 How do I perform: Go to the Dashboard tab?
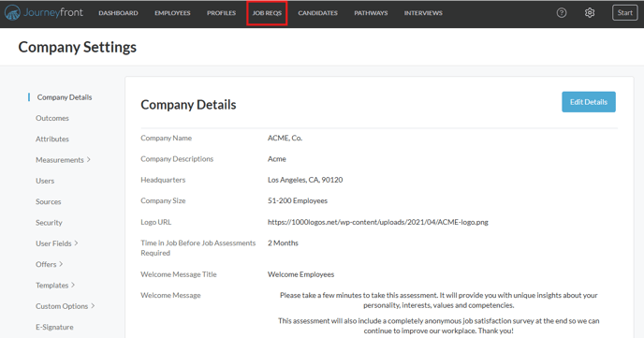118,13
